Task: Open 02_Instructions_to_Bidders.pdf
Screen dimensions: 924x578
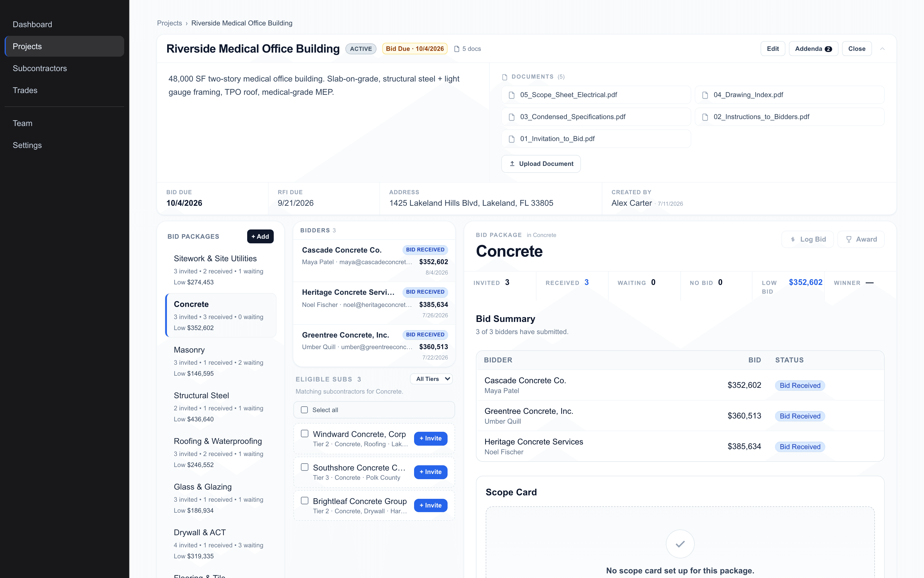Action: pos(790,117)
